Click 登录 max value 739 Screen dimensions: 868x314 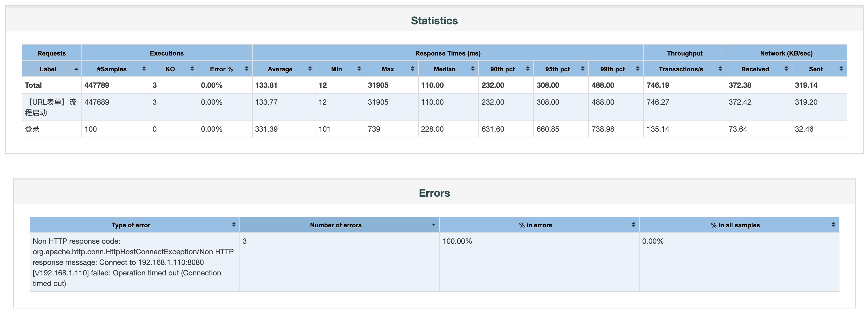374,129
